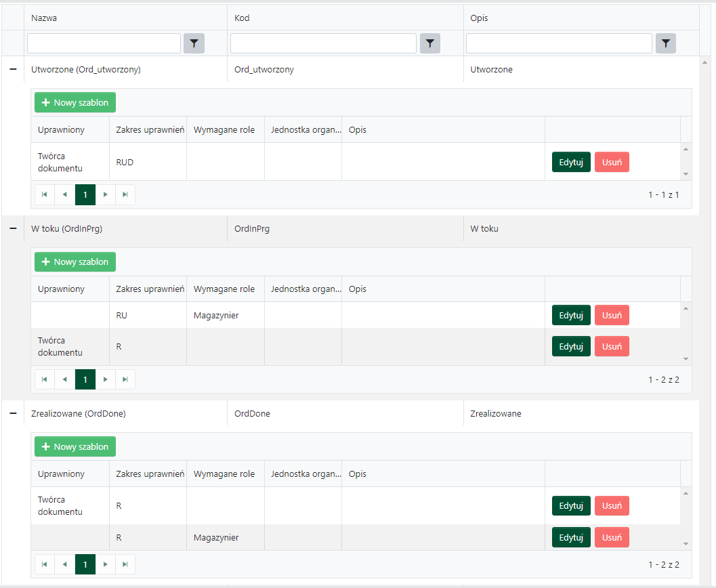Add Nowy szablon under Zrealizowane status
The width and height of the screenshot is (716, 588).
pyautogui.click(x=75, y=446)
